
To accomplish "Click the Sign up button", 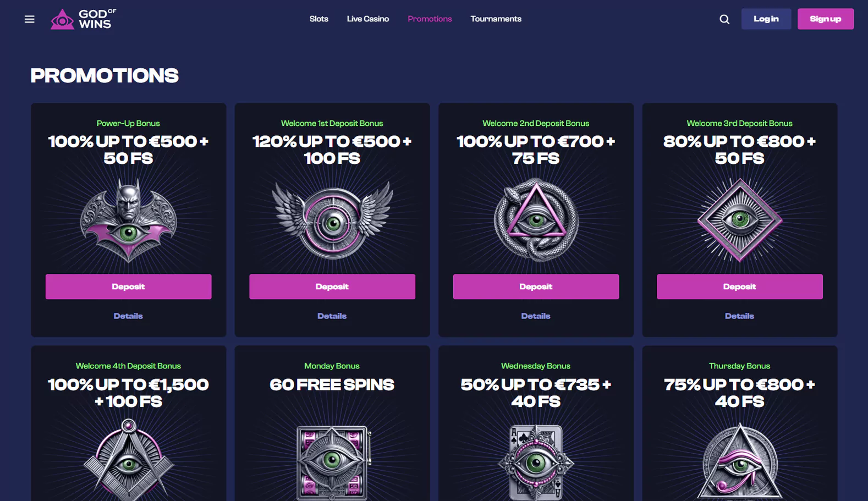I will [x=826, y=19].
